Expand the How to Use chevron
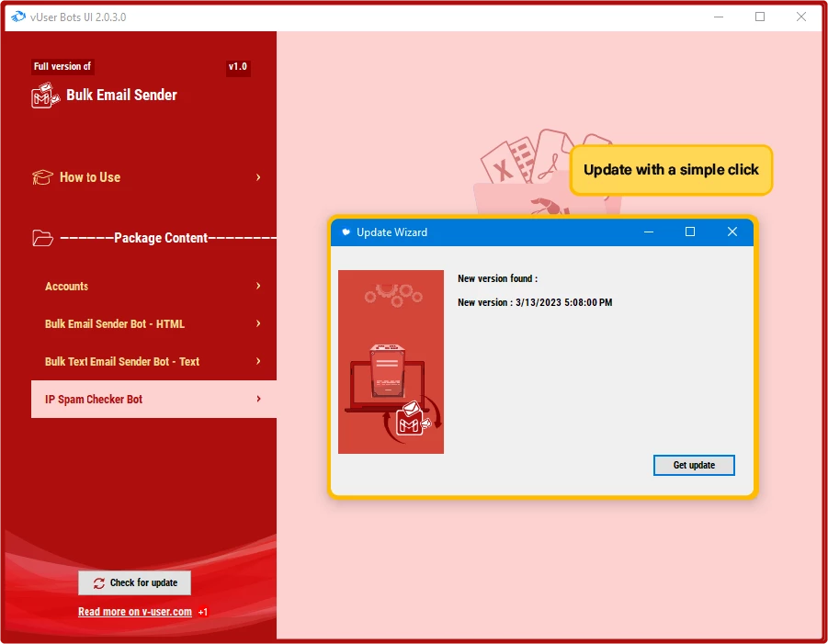Viewport: 828px width, 644px height. tap(258, 177)
